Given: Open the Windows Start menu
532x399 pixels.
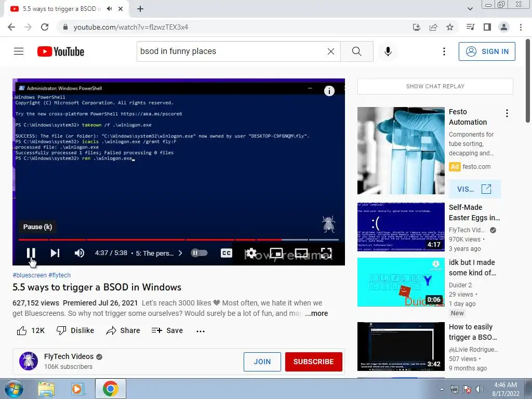Looking at the screenshot, I should coord(14,389).
